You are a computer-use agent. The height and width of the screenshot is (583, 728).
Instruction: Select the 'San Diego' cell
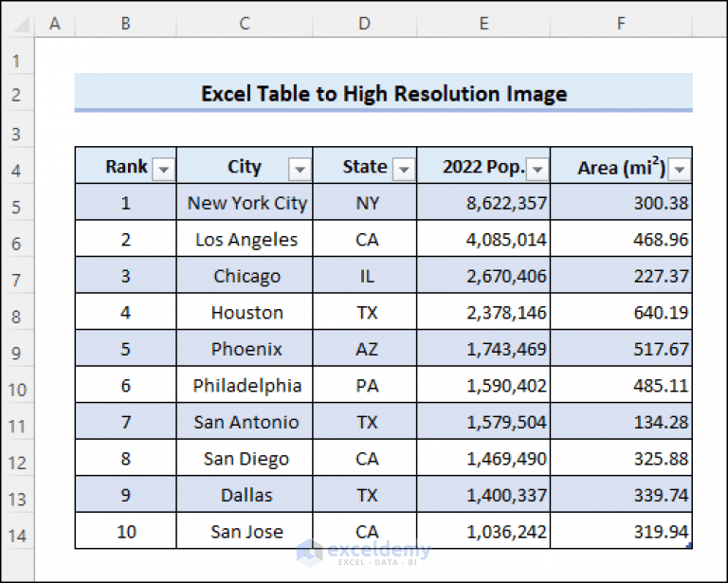(245, 458)
